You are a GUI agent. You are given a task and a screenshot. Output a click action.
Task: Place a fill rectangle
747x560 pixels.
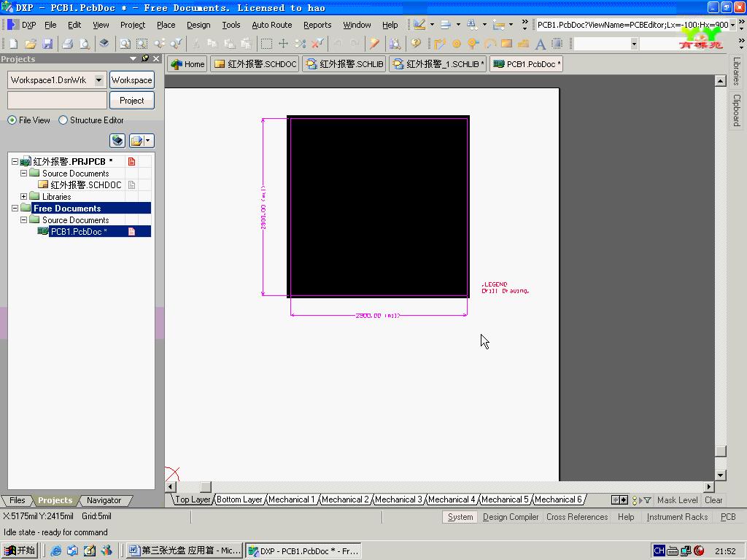(506, 44)
